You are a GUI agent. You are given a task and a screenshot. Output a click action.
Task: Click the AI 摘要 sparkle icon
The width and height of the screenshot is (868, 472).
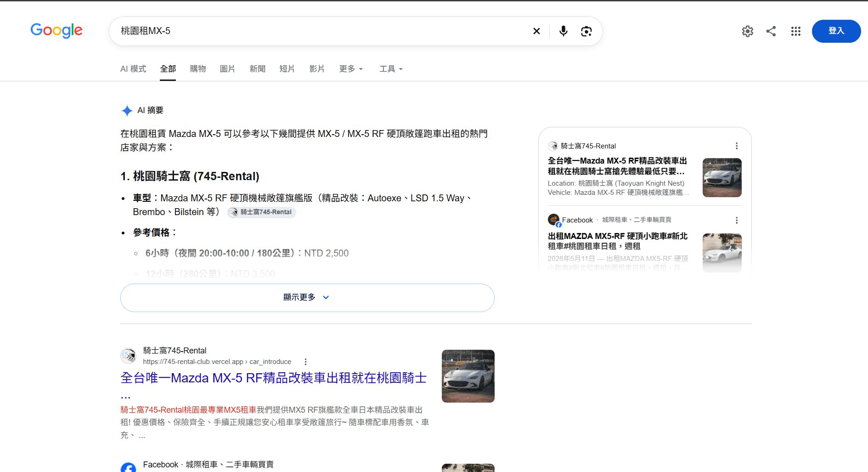pyautogui.click(x=127, y=110)
